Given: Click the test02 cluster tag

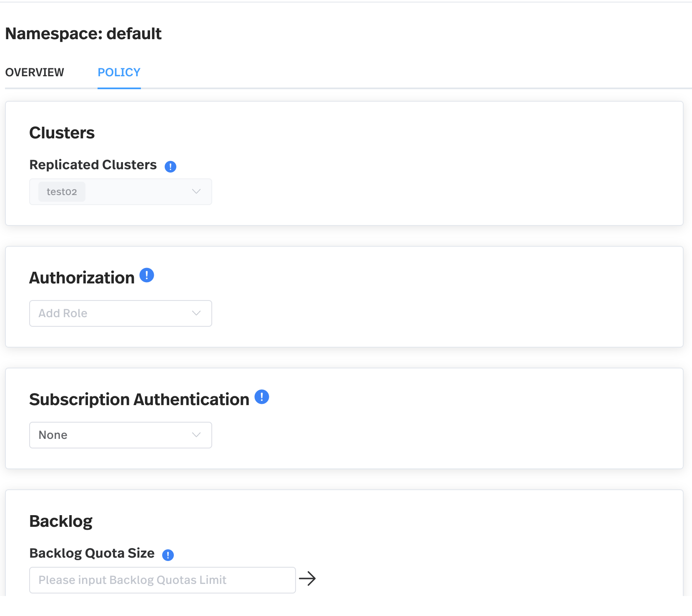Looking at the screenshot, I should pyautogui.click(x=61, y=192).
